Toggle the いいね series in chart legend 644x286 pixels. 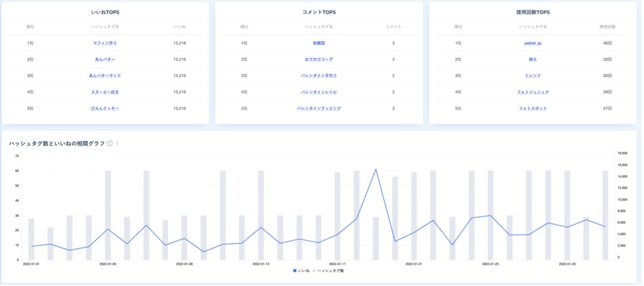tap(301, 271)
